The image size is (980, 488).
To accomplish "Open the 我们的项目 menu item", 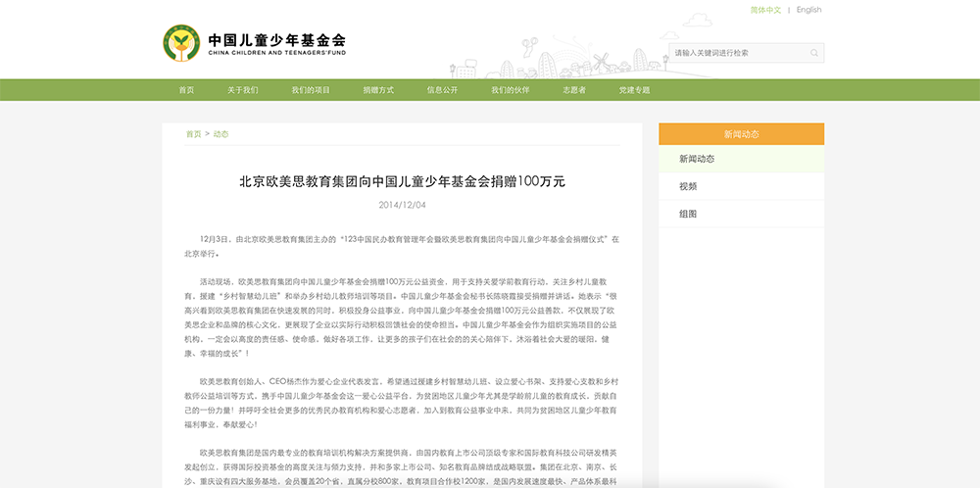I will (311, 90).
